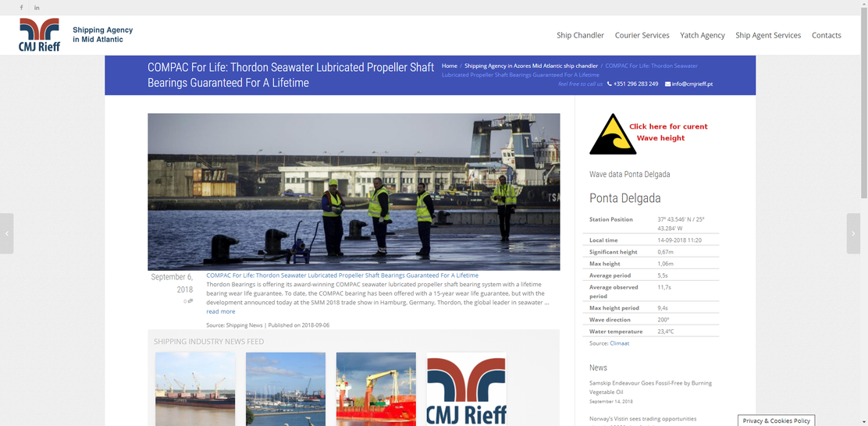
Task: Open the marina harbor news thumbnail
Action: click(286, 389)
